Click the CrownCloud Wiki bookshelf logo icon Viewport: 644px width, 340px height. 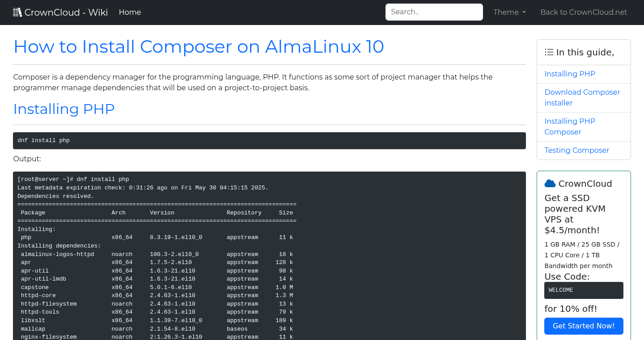pos(17,12)
